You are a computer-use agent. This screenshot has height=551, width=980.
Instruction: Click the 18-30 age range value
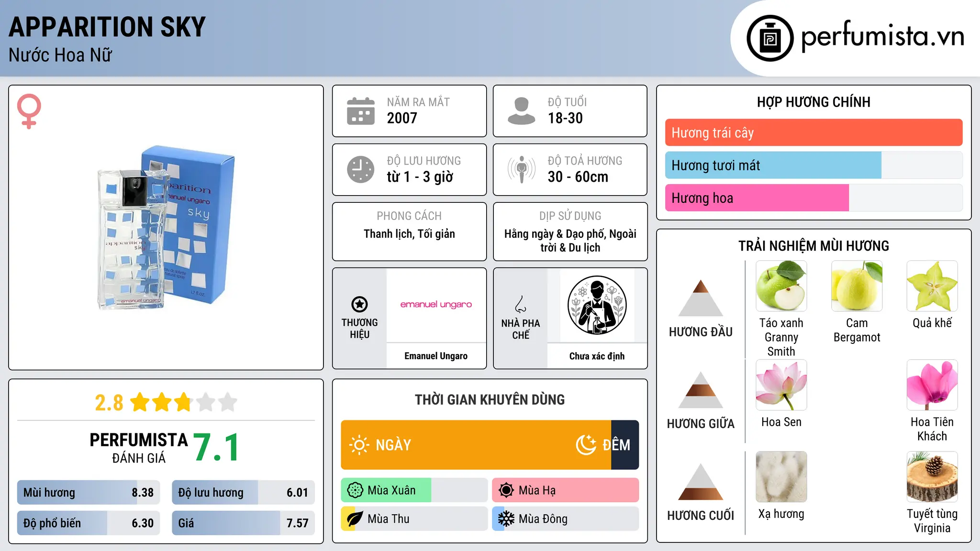[x=565, y=118]
